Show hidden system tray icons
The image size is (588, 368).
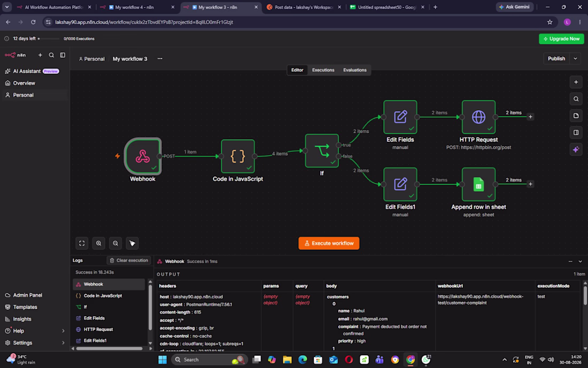[x=505, y=360]
